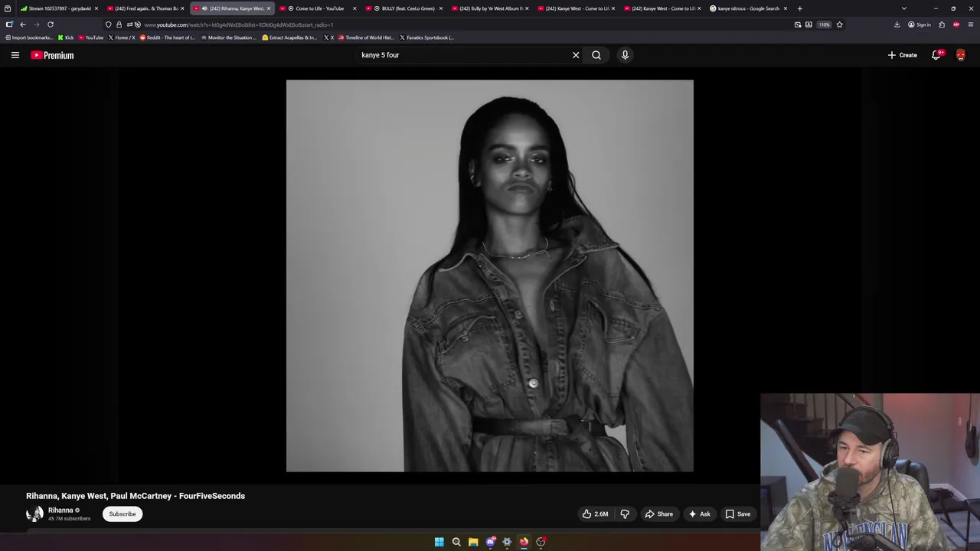This screenshot has height=551, width=980.
Task: Click the youtube.com address bar URL
Action: [238, 24]
